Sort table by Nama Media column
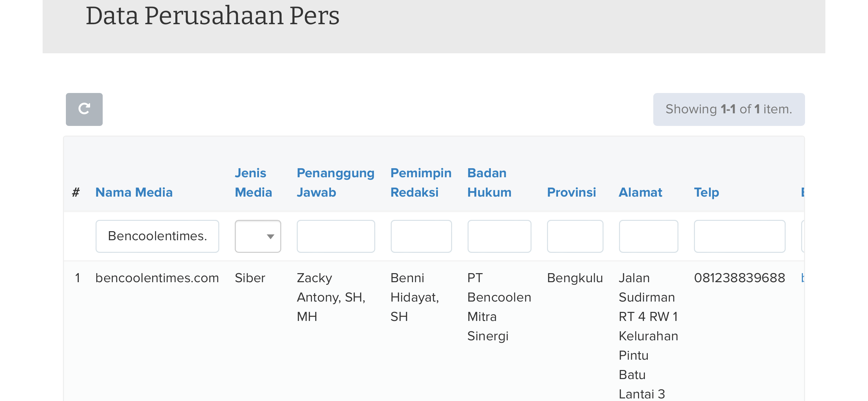 coord(134,192)
